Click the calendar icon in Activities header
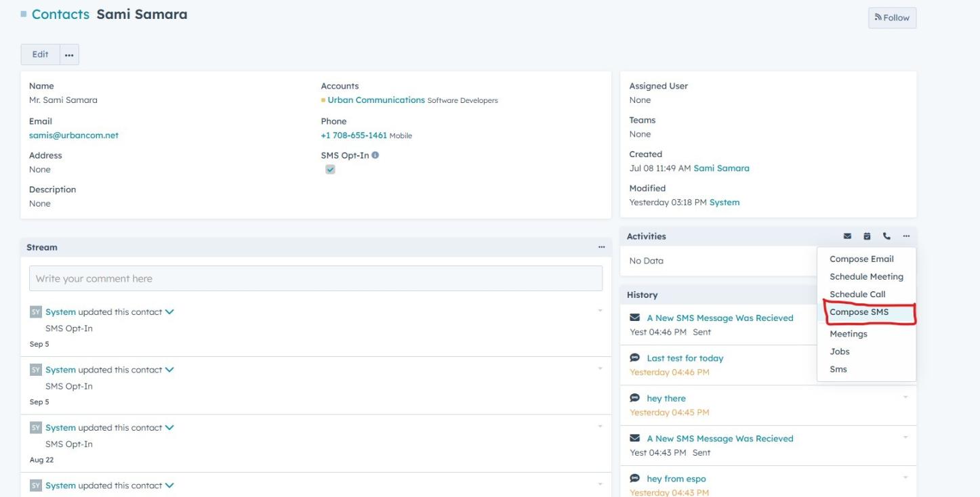 [x=867, y=236]
